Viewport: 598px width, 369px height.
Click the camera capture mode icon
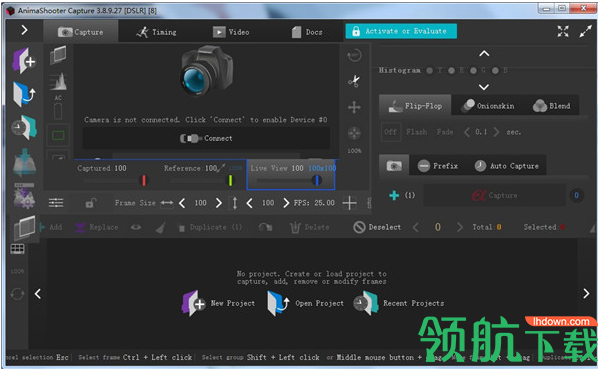[394, 165]
